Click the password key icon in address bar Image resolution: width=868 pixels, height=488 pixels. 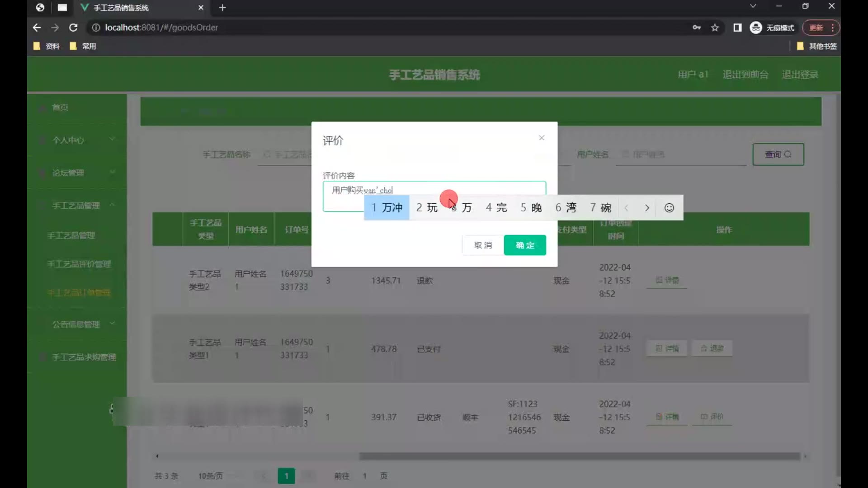(x=697, y=28)
